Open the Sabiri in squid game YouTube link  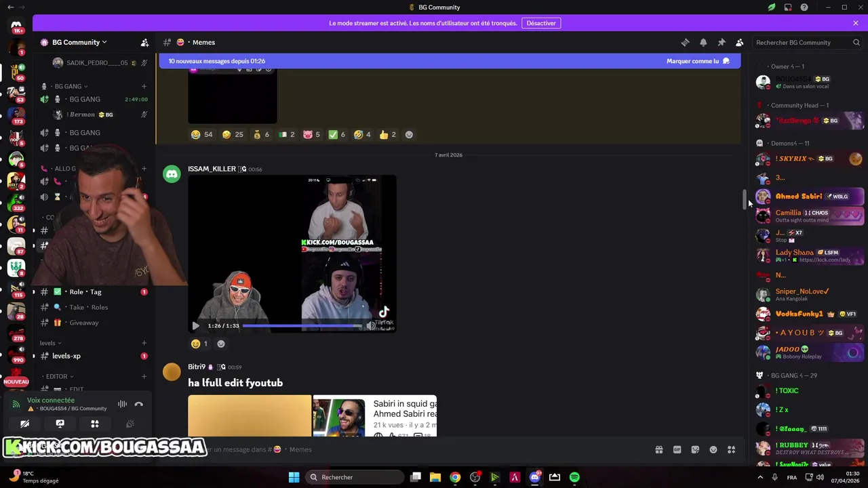point(405,409)
